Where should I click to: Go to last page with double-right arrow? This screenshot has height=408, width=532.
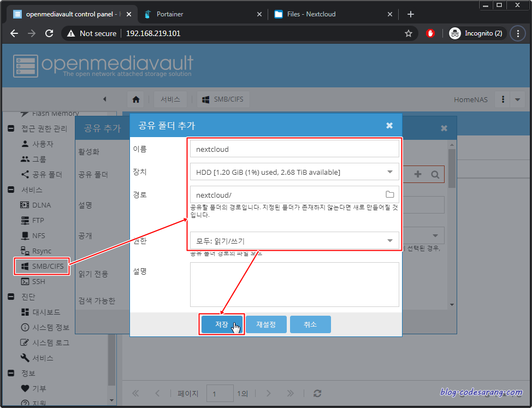(x=290, y=393)
